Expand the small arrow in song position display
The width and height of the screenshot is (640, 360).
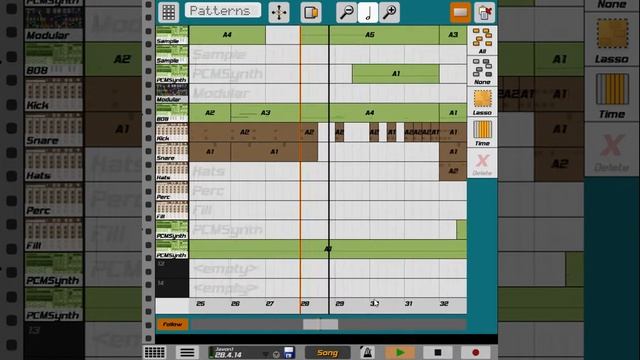click(x=266, y=354)
